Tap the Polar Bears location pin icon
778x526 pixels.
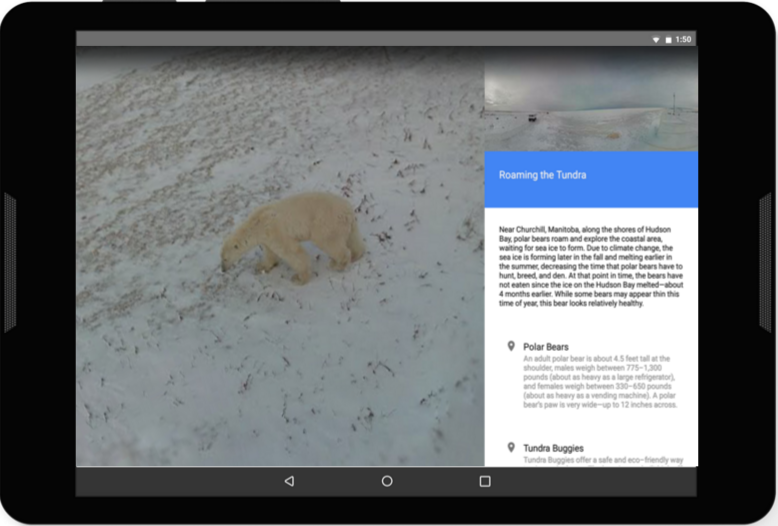coord(511,346)
